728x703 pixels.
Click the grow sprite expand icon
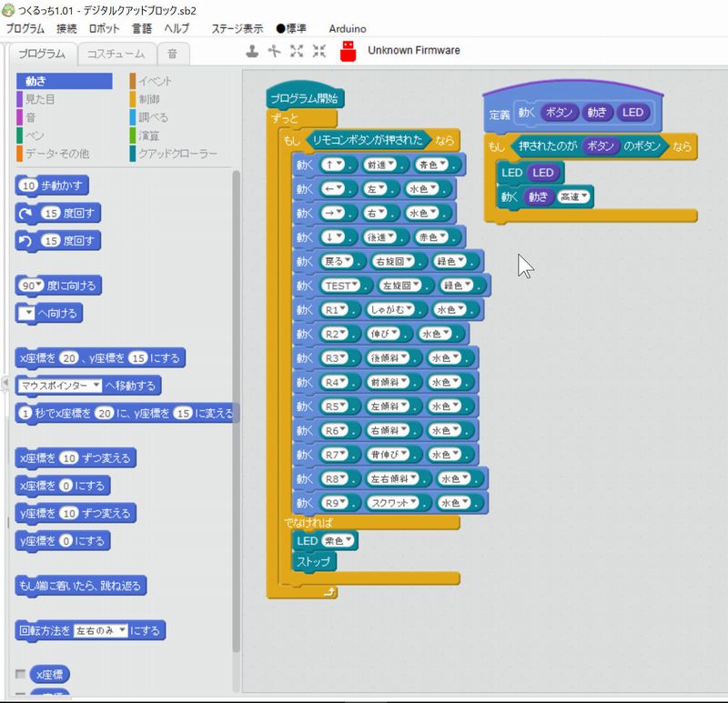(x=297, y=51)
